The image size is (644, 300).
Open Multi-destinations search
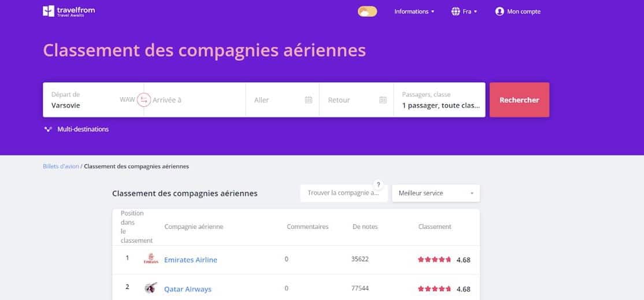click(x=83, y=129)
